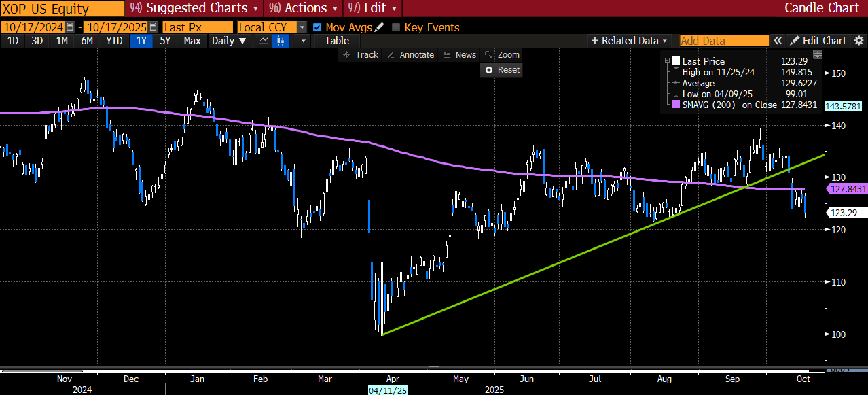This screenshot has width=868, height=395.
Task: Open the Suggested Charts menu
Action: 194,8
